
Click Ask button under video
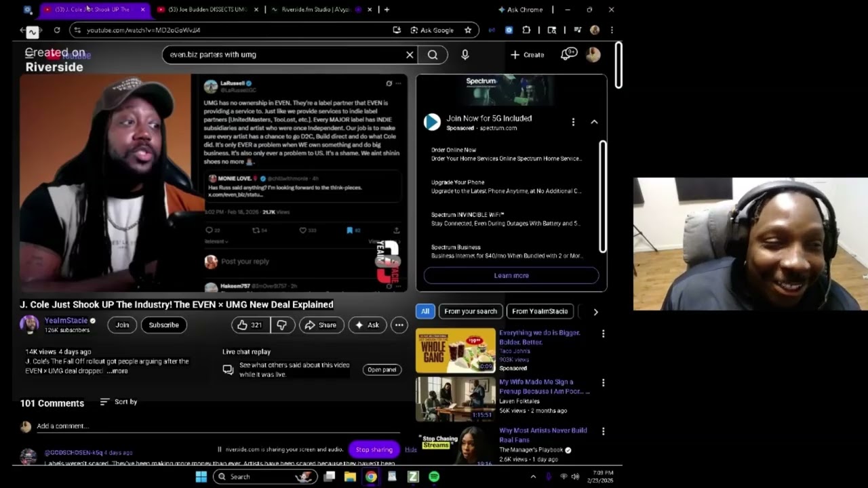pos(367,325)
